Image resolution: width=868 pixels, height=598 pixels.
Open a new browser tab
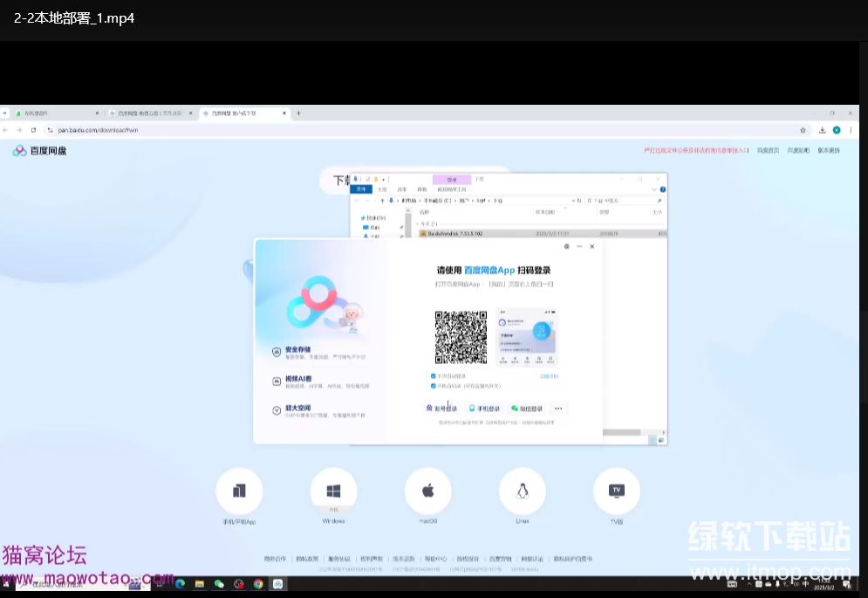pyautogui.click(x=298, y=113)
